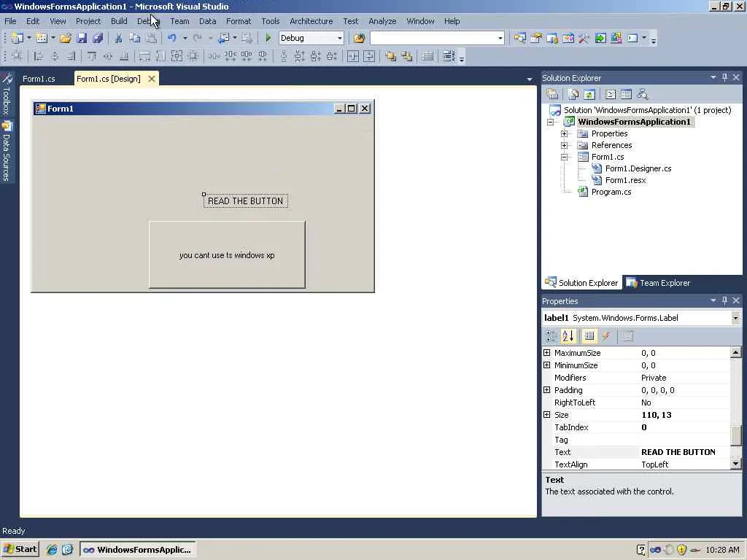This screenshot has height=560, width=747.
Task: Click Solution Explorer Properties icon
Action: (552, 94)
